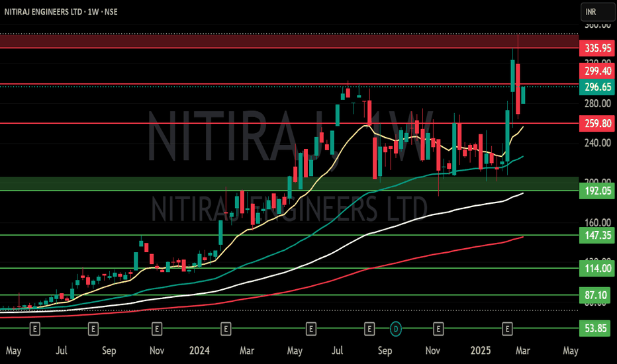Open earnings marker E near February 2025
Viewport: 617px width, 364px height.
[507, 328]
